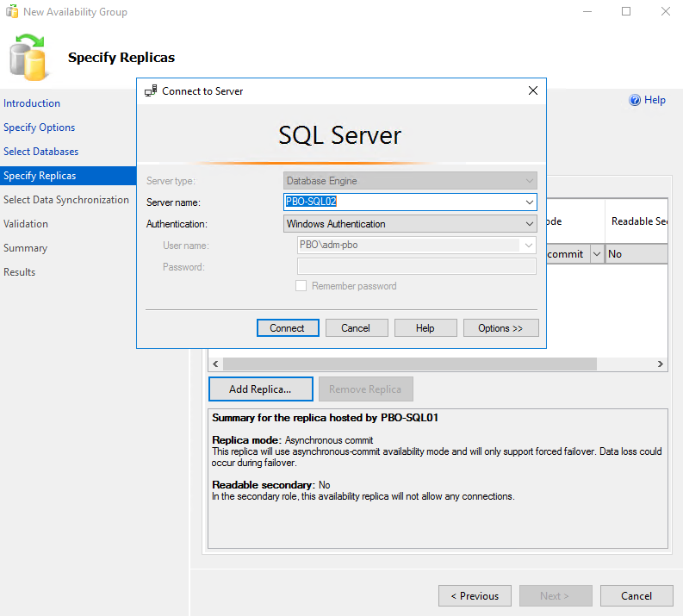
Task: Close the New Availability Group window
Action: pyautogui.click(x=665, y=11)
